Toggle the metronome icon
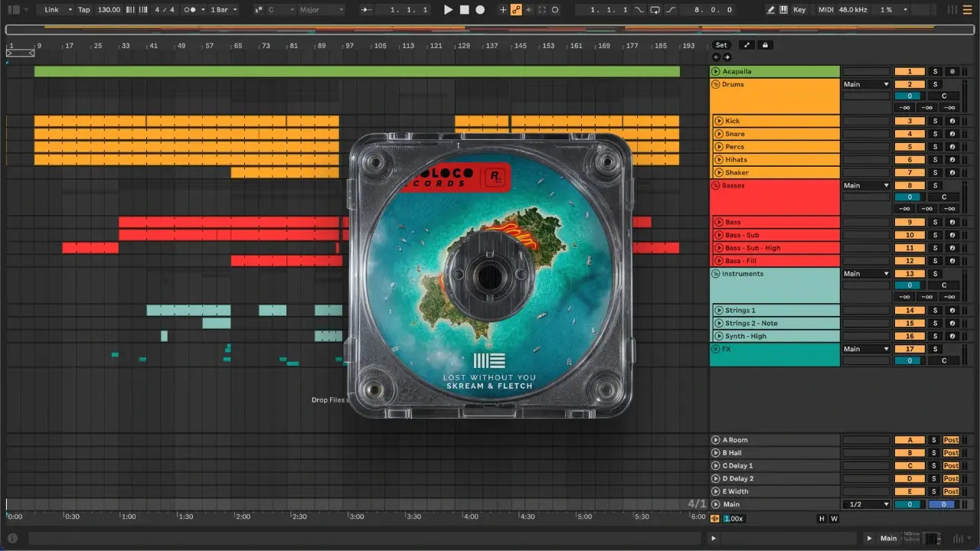Viewport: 980px width, 551px height. (x=191, y=10)
